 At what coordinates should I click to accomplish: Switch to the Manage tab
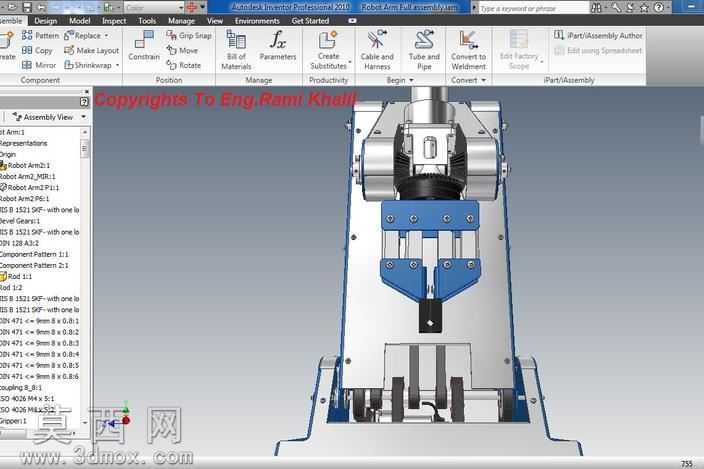tap(181, 21)
